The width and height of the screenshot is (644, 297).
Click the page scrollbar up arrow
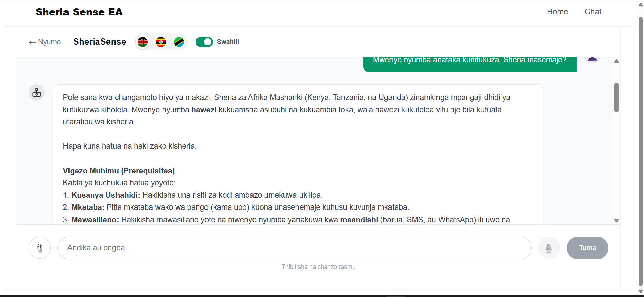point(641,5)
